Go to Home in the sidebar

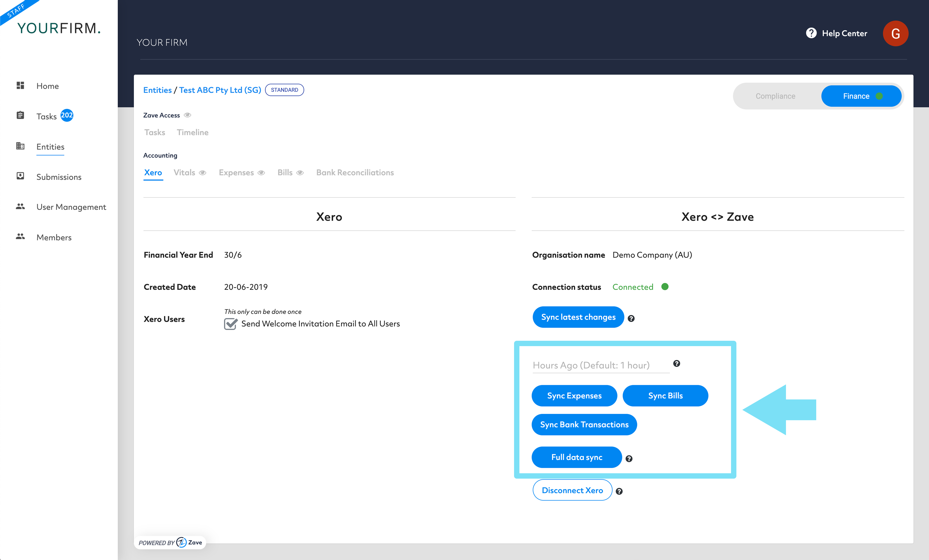(47, 86)
